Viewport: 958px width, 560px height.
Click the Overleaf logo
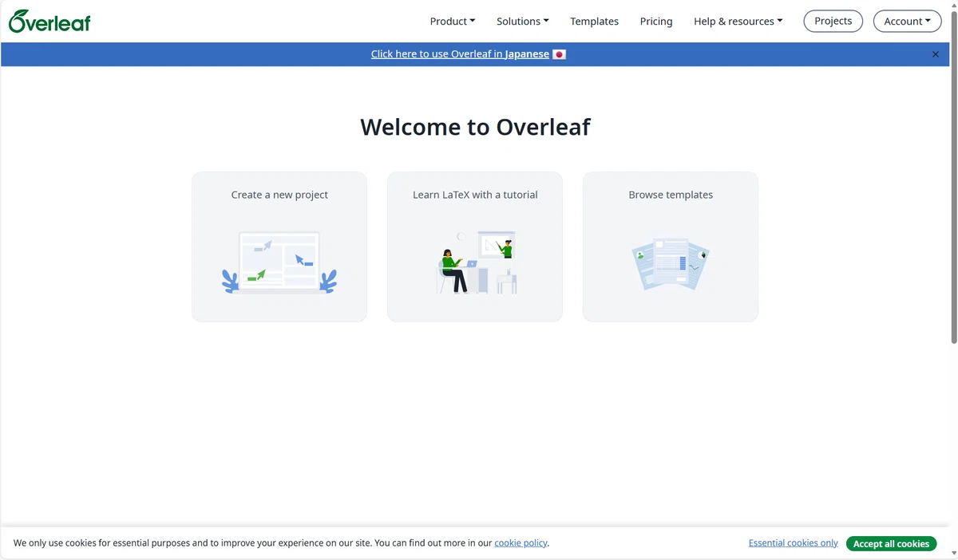click(x=49, y=22)
